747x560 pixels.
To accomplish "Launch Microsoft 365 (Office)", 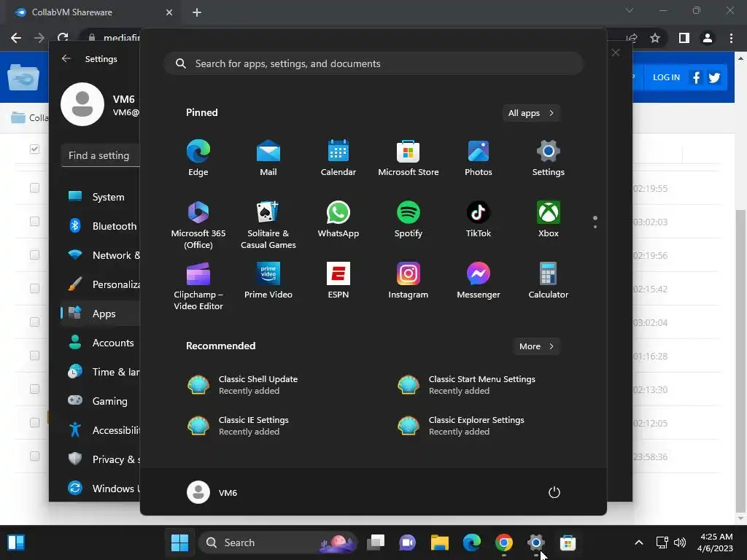I will (198, 225).
